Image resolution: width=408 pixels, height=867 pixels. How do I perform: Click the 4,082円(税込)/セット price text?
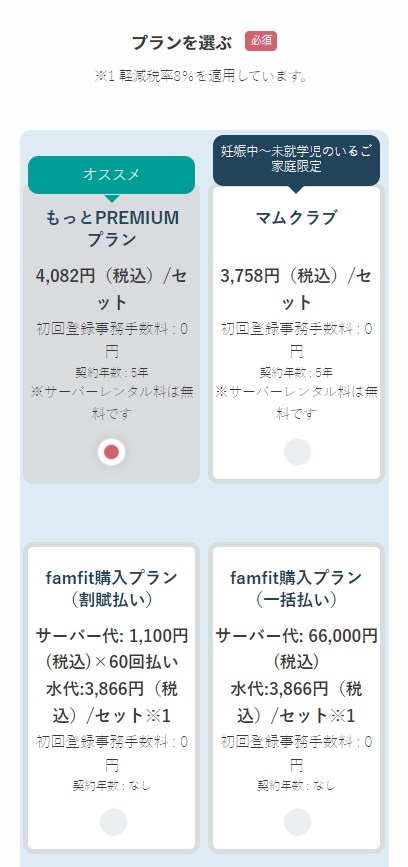112,289
